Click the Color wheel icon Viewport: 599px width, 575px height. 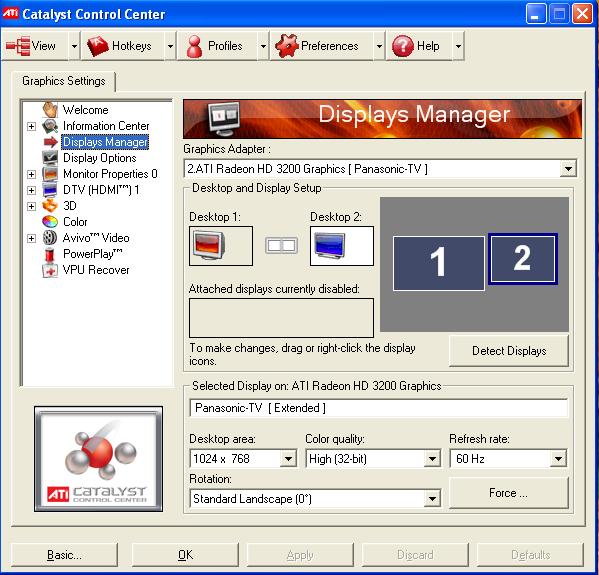tap(50, 222)
